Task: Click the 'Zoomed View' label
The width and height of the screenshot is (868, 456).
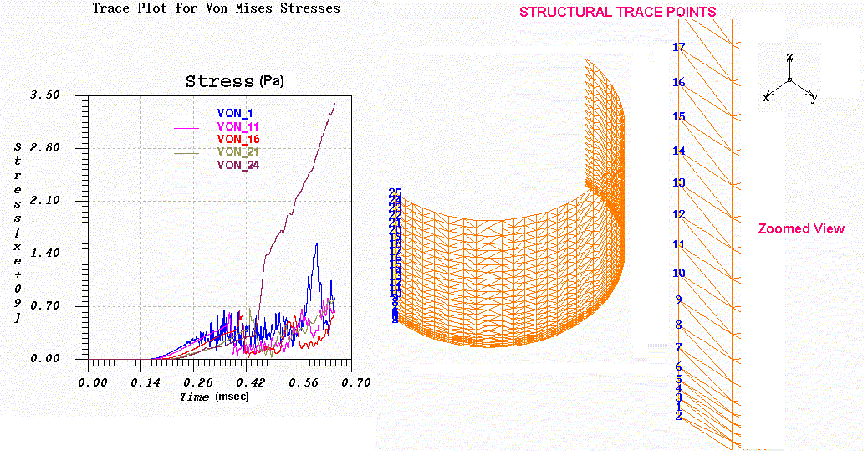Action: [x=801, y=228]
